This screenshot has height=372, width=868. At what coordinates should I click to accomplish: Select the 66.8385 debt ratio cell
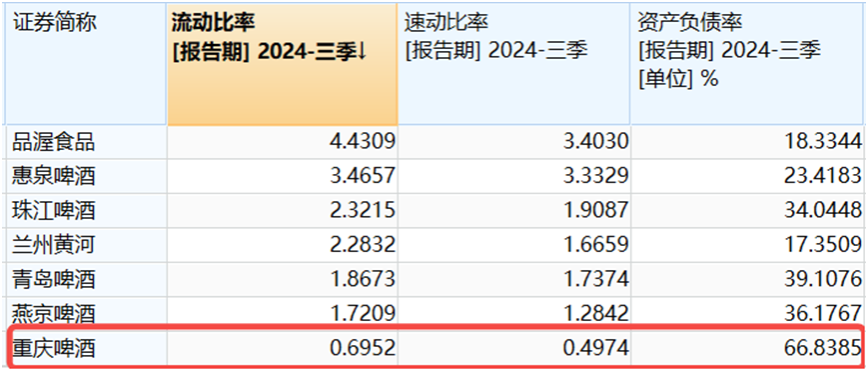click(747, 348)
